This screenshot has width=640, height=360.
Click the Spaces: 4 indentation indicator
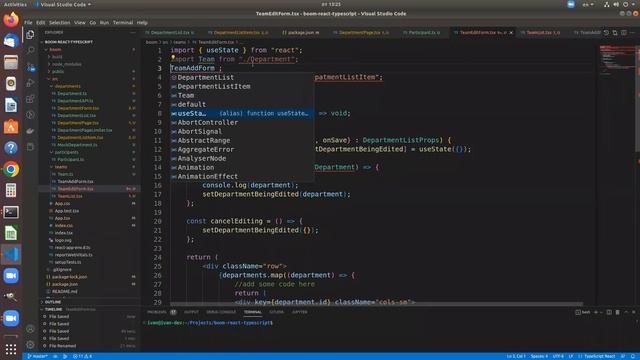(x=539, y=356)
